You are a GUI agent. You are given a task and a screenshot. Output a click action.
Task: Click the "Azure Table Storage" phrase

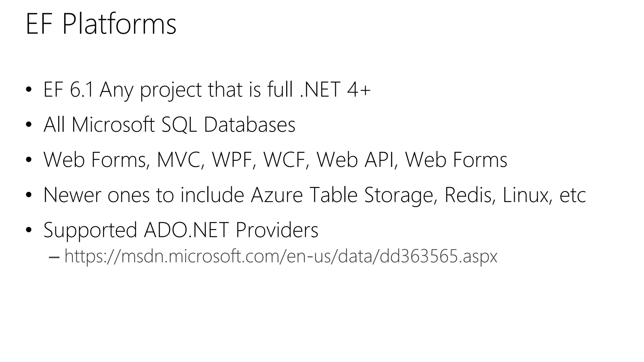tap(344, 195)
